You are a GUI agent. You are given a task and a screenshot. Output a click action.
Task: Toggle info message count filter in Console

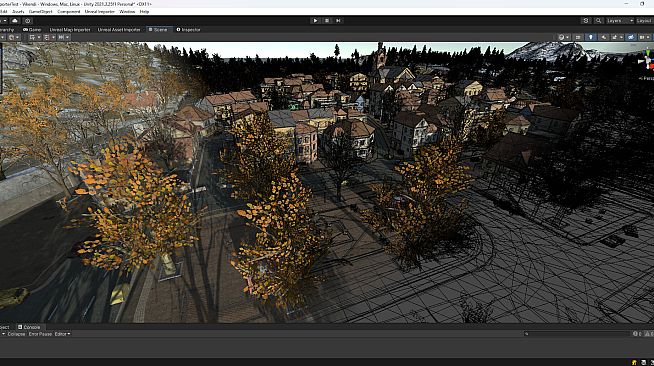(x=637, y=334)
